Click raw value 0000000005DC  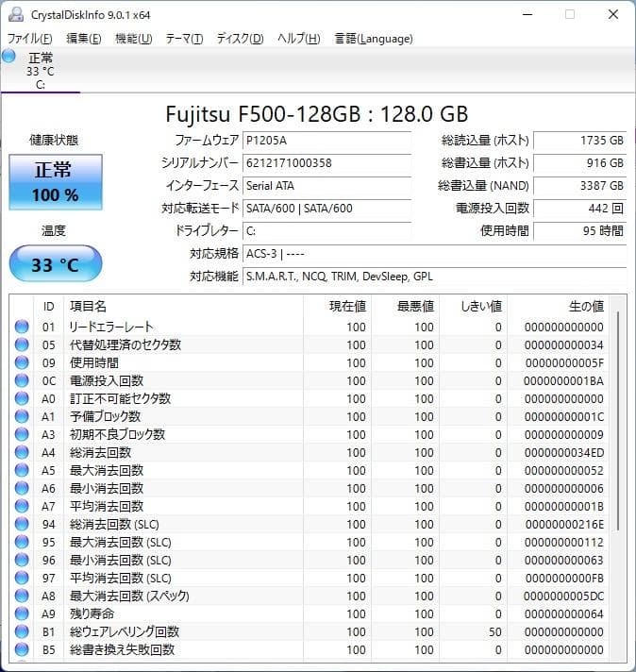pyautogui.click(x=564, y=596)
